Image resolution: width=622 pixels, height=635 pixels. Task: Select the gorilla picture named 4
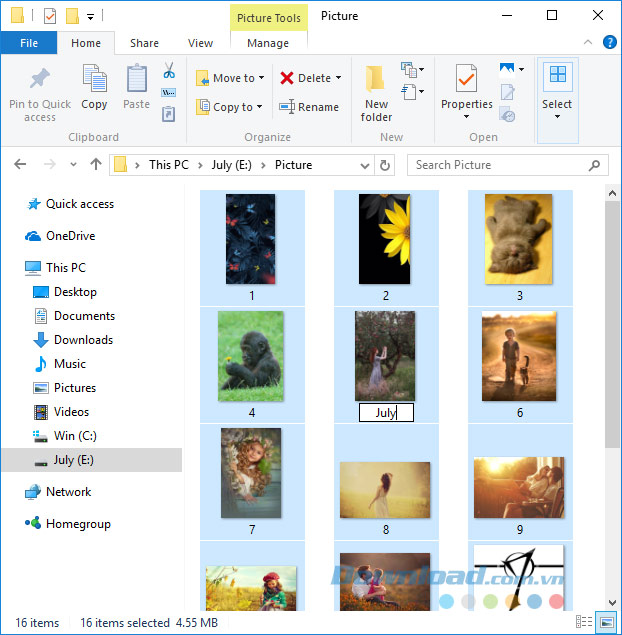[x=251, y=356]
